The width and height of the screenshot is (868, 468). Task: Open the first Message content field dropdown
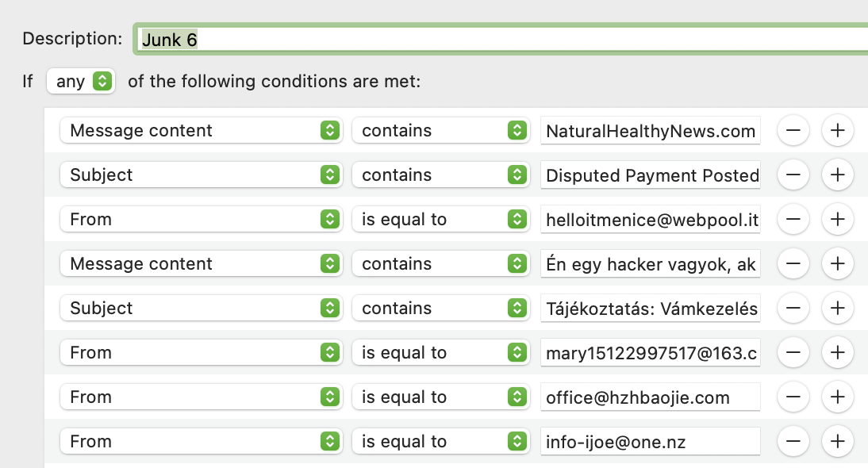tap(201, 131)
